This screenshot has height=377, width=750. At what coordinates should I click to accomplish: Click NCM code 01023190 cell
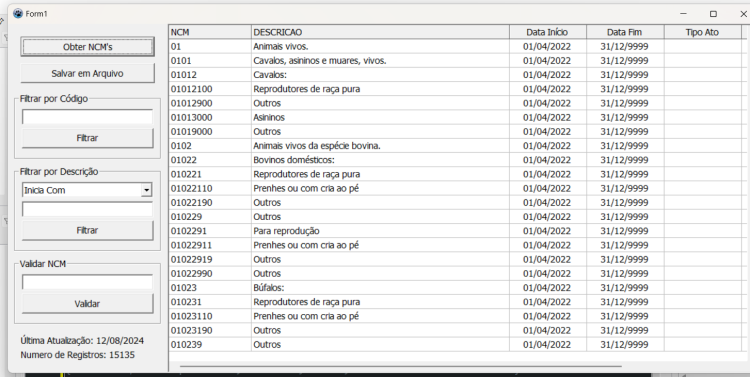coord(210,331)
